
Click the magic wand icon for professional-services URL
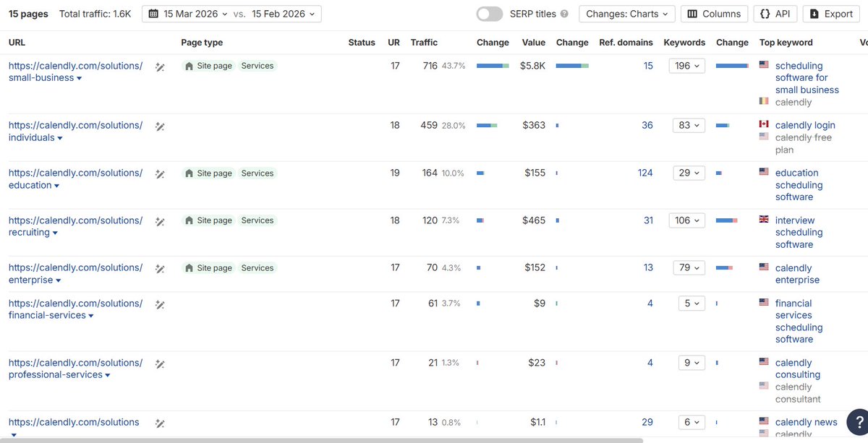point(160,364)
